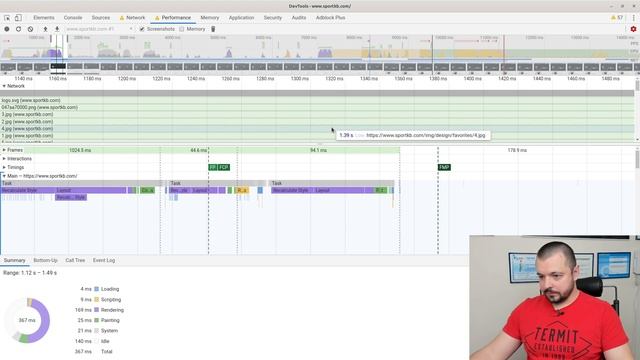640x360 pixels.
Task: Select the Summary tab
Action: [15, 260]
